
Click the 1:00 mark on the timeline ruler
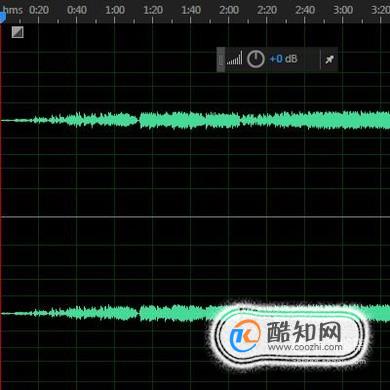(115, 10)
